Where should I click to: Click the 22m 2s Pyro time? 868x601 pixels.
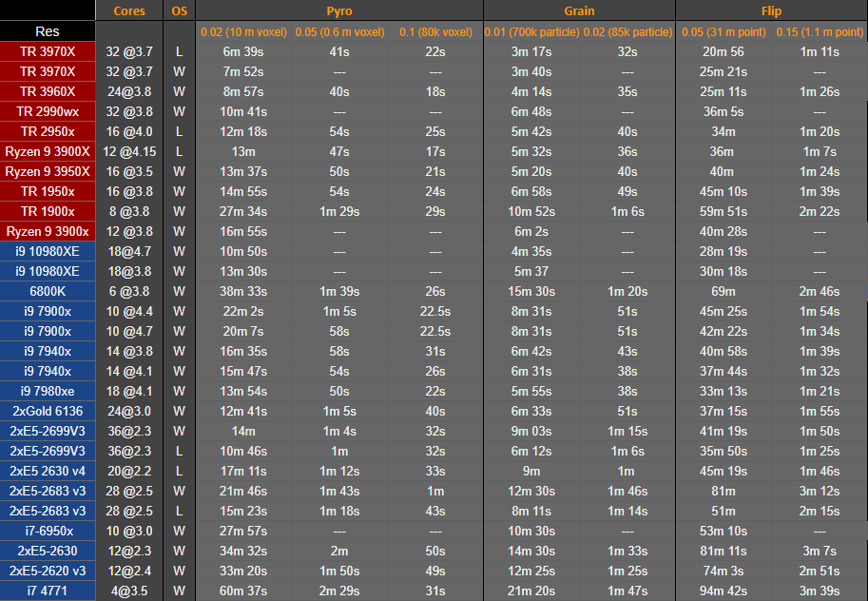click(x=243, y=311)
